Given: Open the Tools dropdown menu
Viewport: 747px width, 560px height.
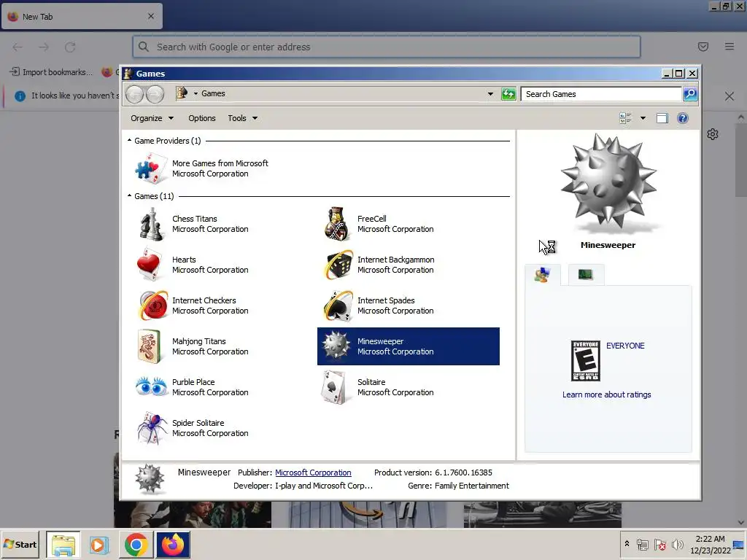Looking at the screenshot, I should [x=242, y=118].
